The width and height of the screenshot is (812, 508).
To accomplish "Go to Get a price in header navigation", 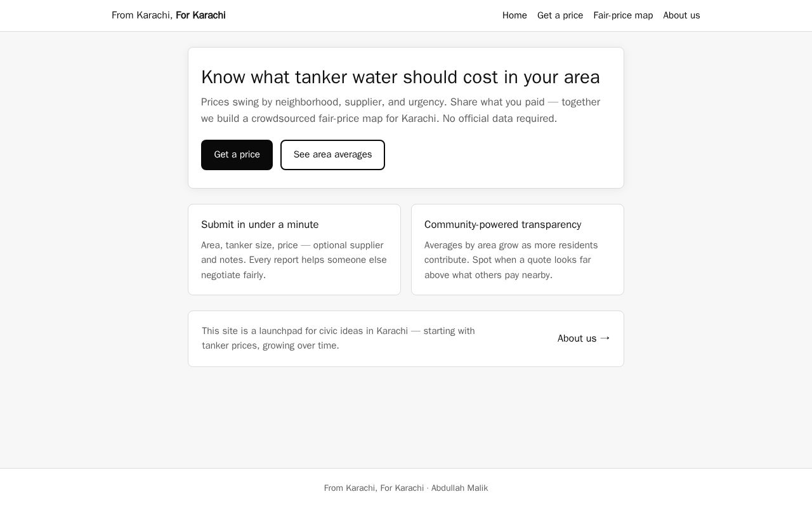I will [x=560, y=15].
